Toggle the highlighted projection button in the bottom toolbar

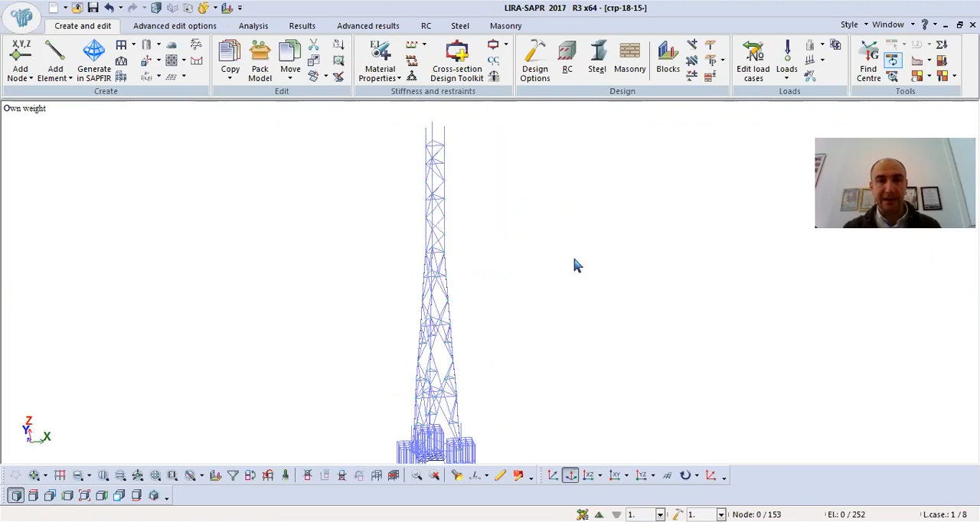(x=570, y=476)
